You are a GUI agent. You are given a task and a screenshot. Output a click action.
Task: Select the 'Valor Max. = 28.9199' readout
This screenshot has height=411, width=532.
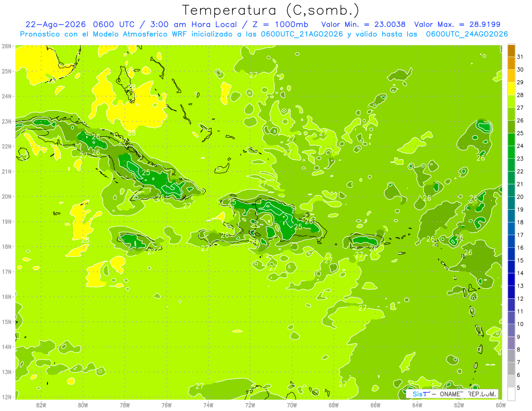coord(457,24)
